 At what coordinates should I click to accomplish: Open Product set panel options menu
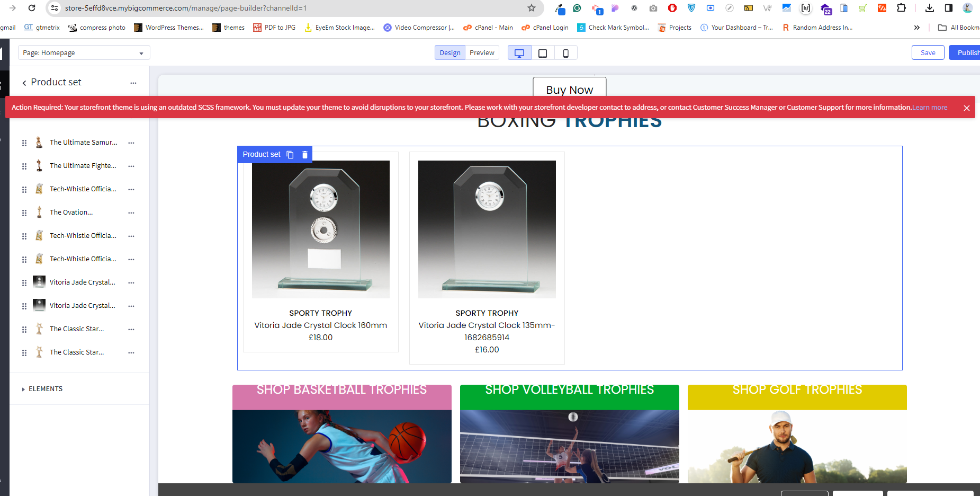coord(133,83)
